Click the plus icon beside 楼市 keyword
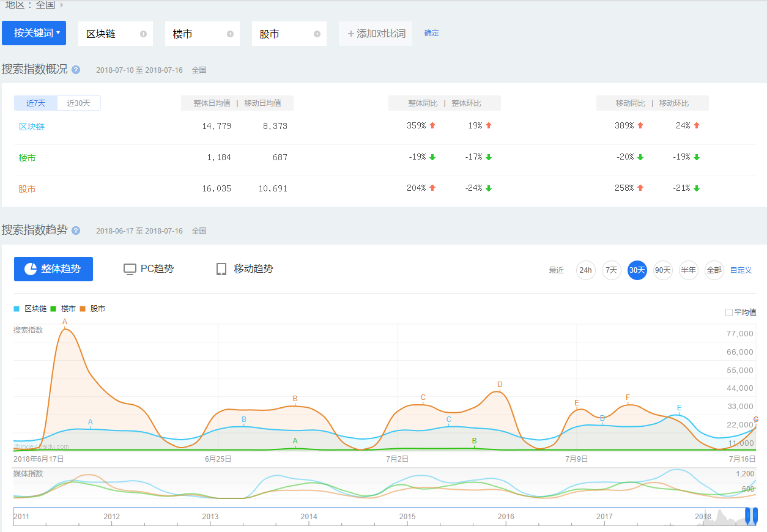 [x=230, y=34]
